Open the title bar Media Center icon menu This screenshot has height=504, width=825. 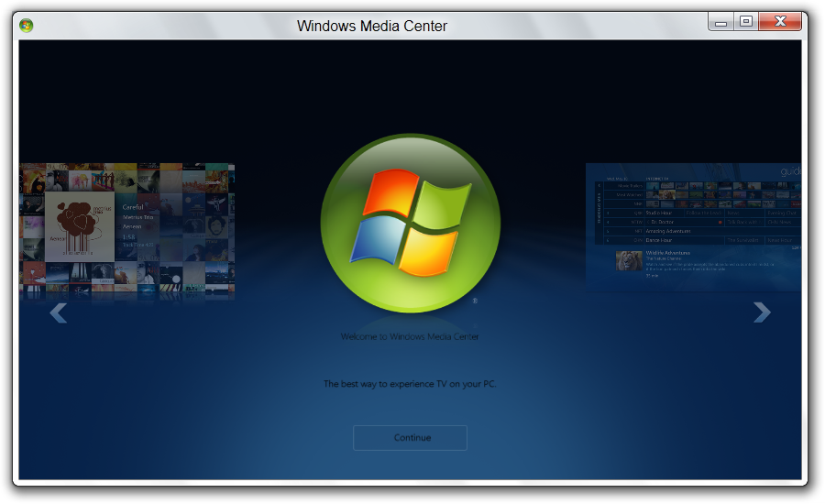[x=27, y=26]
